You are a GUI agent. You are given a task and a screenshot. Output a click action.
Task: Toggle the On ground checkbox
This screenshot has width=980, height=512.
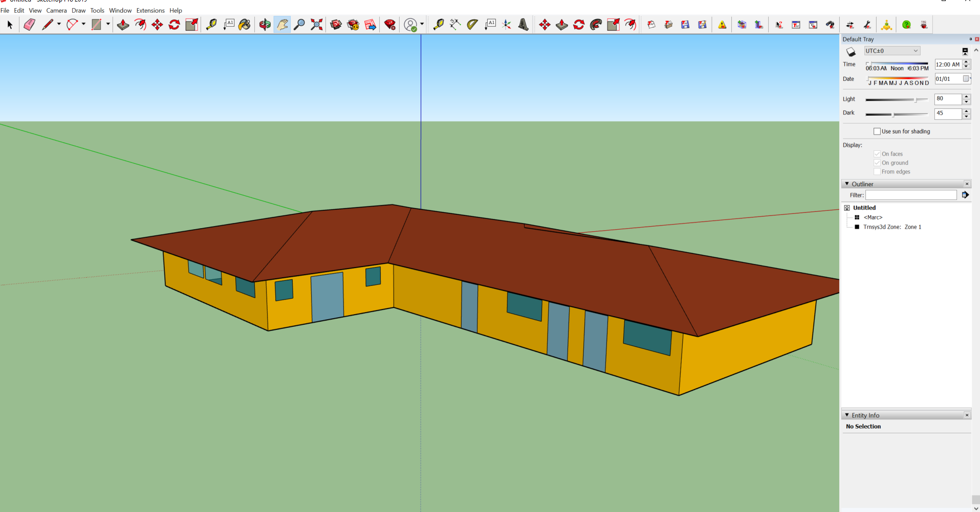[877, 163]
